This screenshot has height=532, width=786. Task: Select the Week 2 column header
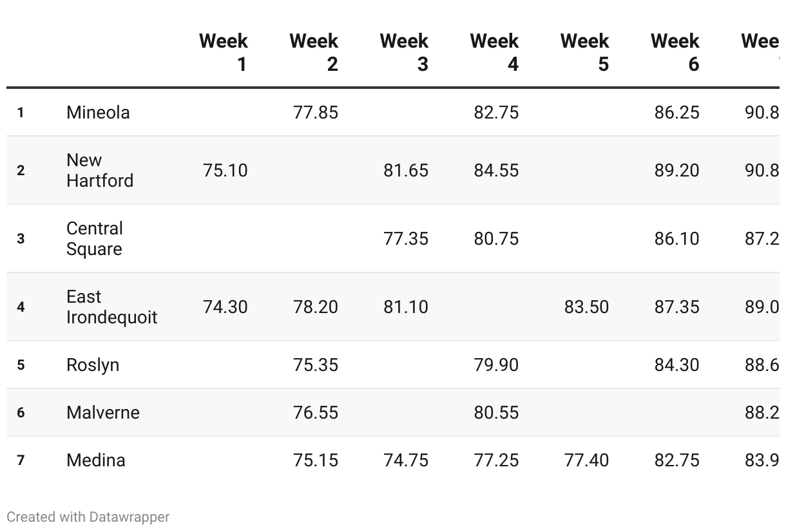point(314,52)
